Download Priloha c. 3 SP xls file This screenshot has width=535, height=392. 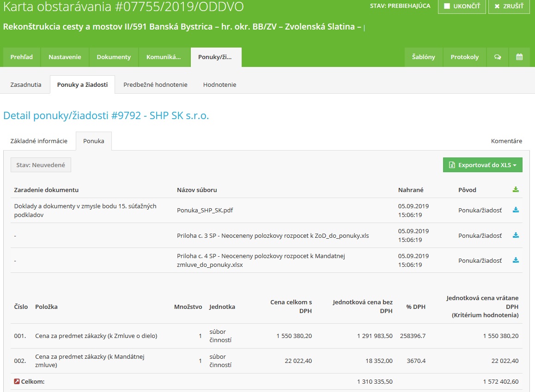point(516,235)
